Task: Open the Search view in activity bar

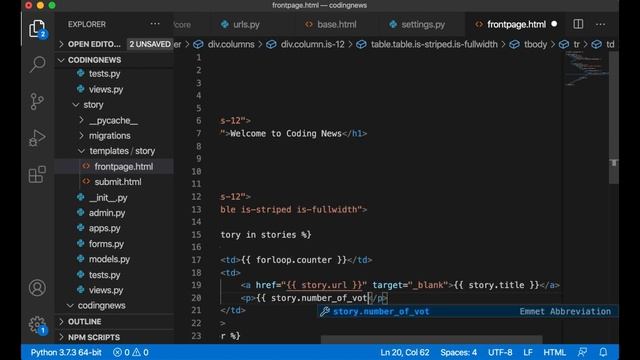Action: coord(37,64)
